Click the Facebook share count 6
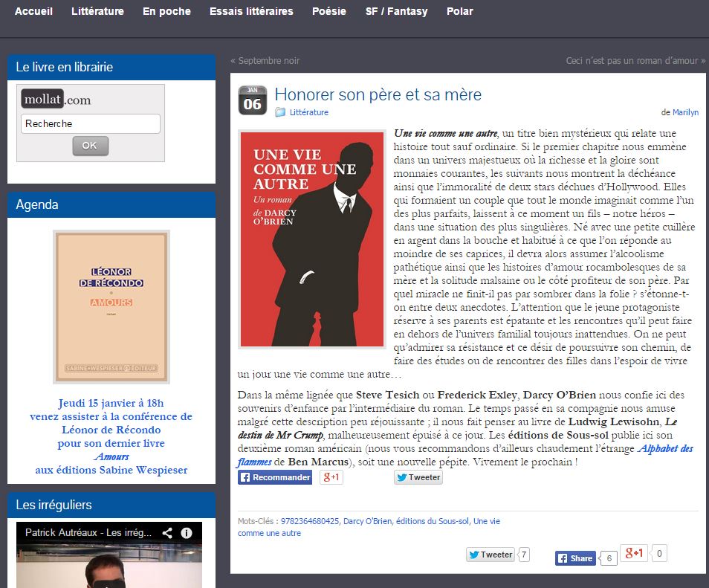709x588 pixels. 609,558
